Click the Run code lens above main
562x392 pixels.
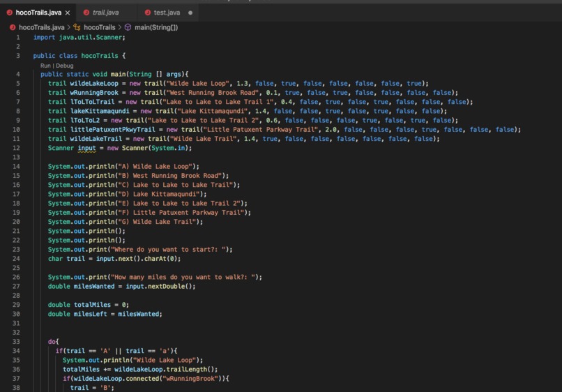(x=45, y=66)
